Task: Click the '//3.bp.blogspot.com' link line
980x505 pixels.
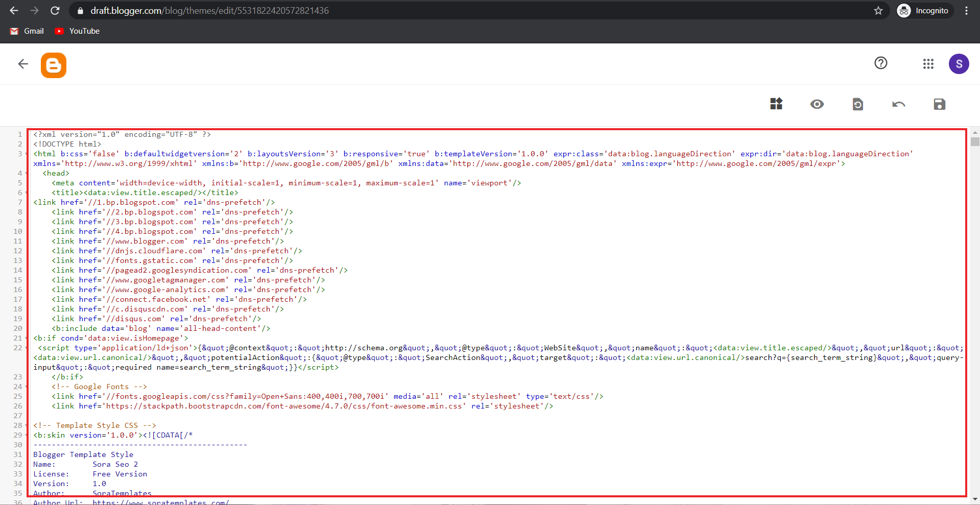Action: [x=173, y=222]
